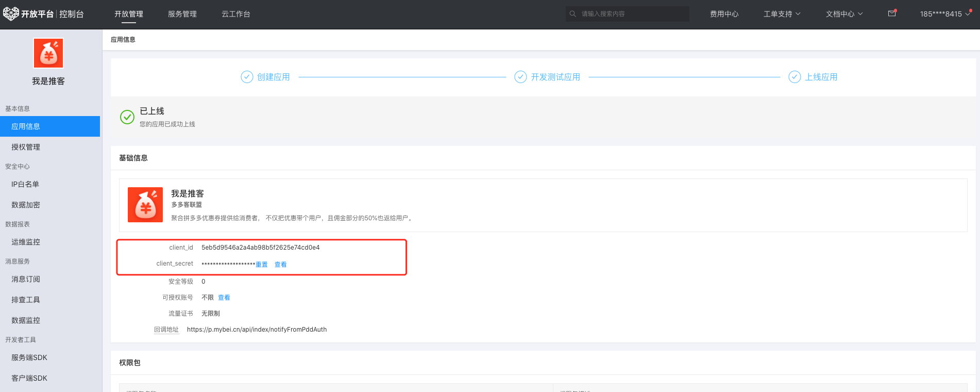Click the 基础信息 section heading
The width and height of the screenshot is (980, 392).
pos(133,158)
